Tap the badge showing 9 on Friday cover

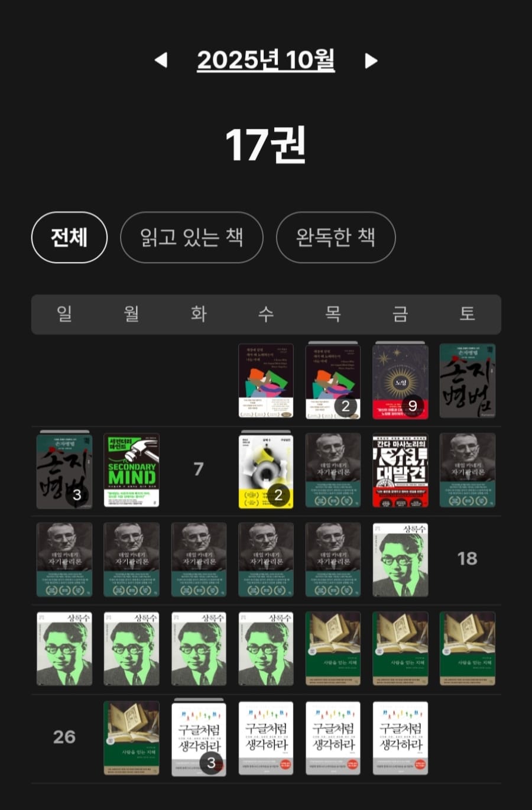(413, 406)
